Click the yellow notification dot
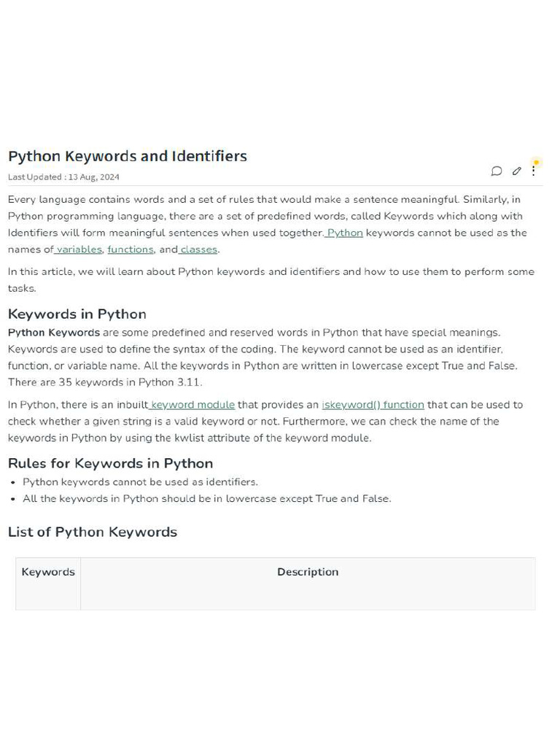Viewport: 560px width, 747px height. coord(536,162)
